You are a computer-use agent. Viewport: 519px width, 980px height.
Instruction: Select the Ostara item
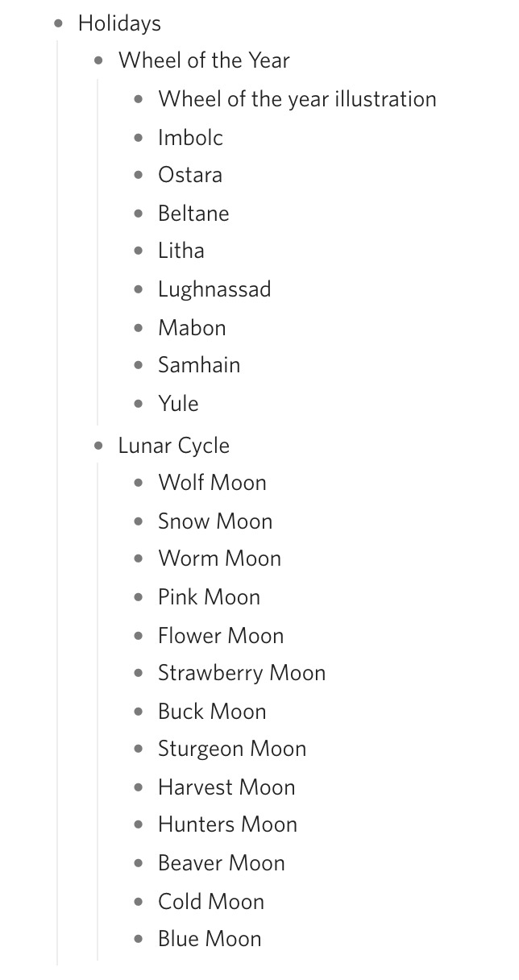[x=190, y=175]
